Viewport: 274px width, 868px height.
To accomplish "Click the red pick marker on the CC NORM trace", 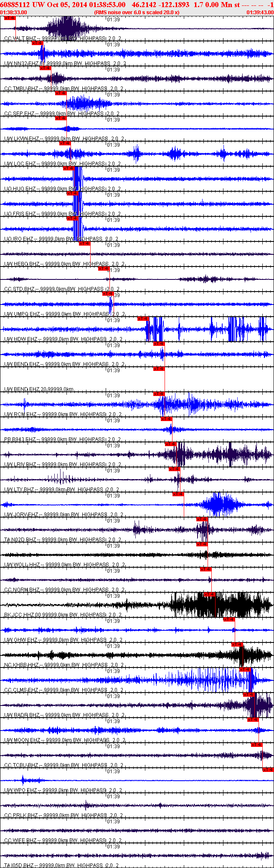I will 205,569.
